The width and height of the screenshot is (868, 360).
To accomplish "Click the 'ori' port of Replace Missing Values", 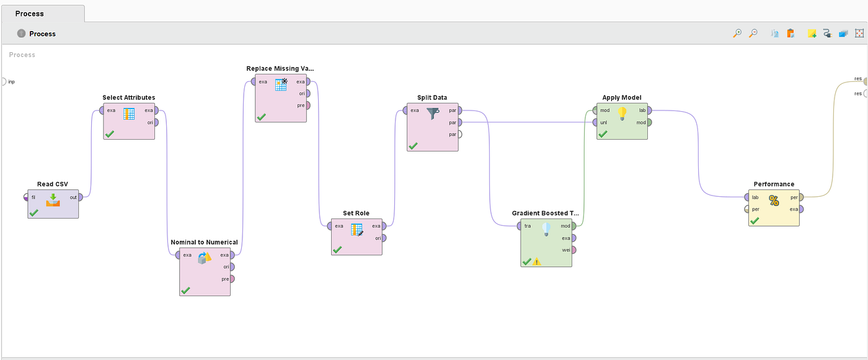I will tap(308, 93).
